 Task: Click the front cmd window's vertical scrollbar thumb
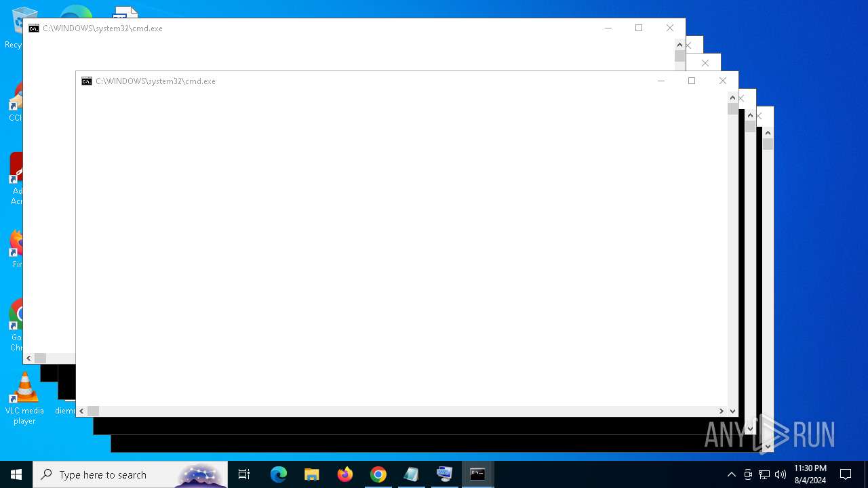tap(732, 108)
